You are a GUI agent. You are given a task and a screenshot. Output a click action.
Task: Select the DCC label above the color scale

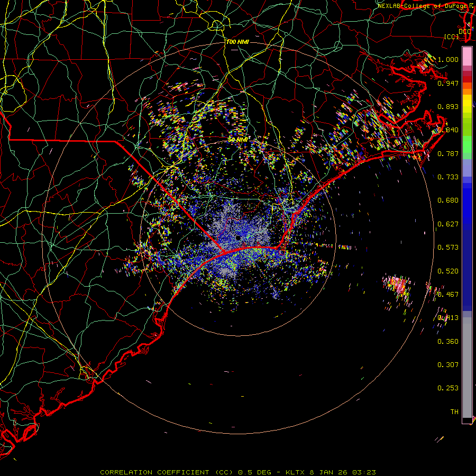(464, 32)
